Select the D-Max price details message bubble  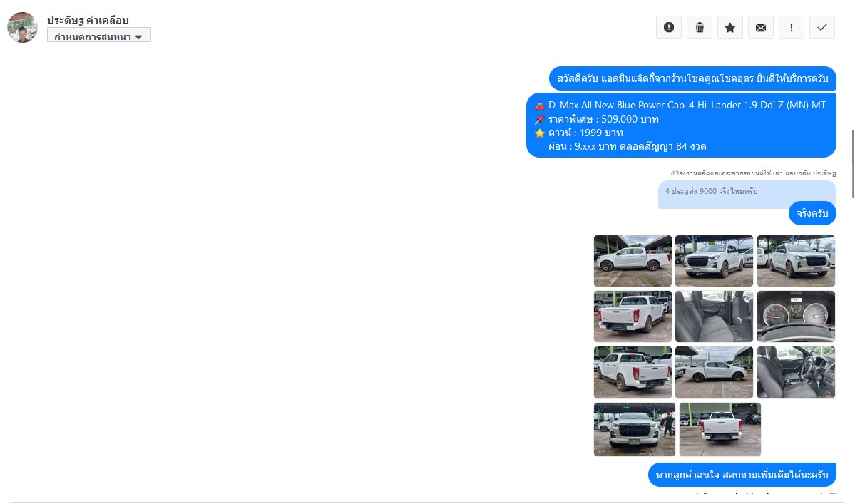[681, 125]
